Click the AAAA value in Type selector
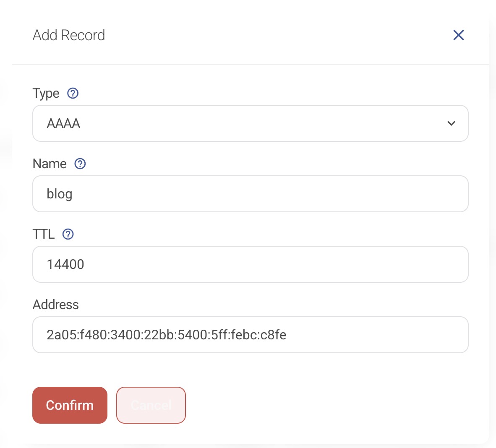 [x=63, y=124]
